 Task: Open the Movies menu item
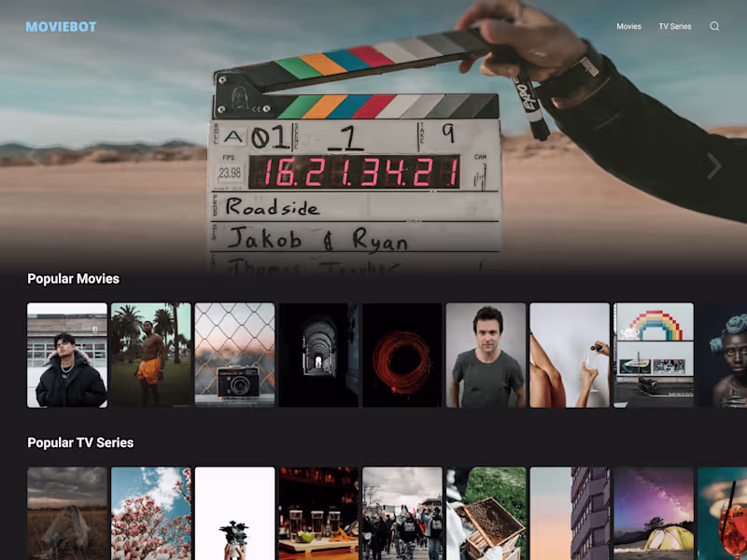pyautogui.click(x=628, y=26)
